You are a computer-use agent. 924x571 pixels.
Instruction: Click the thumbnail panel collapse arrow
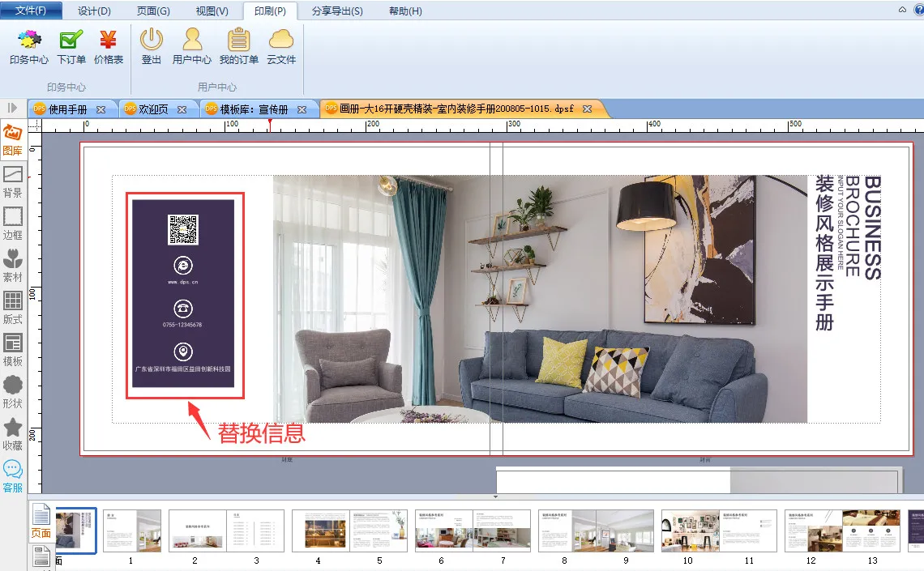click(495, 496)
